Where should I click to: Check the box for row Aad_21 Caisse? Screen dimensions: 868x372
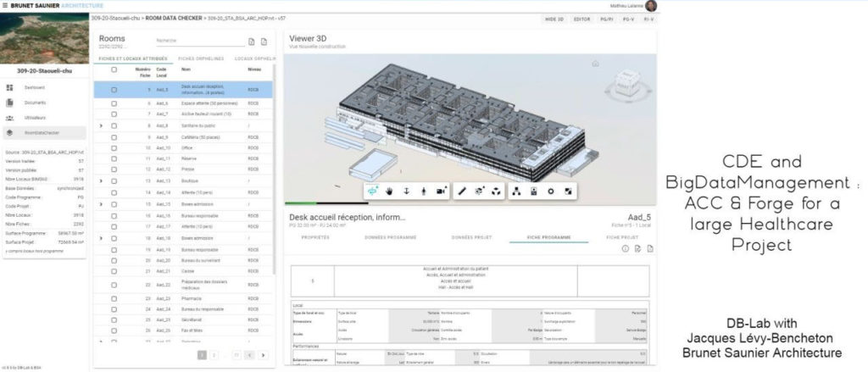(114, 271)
